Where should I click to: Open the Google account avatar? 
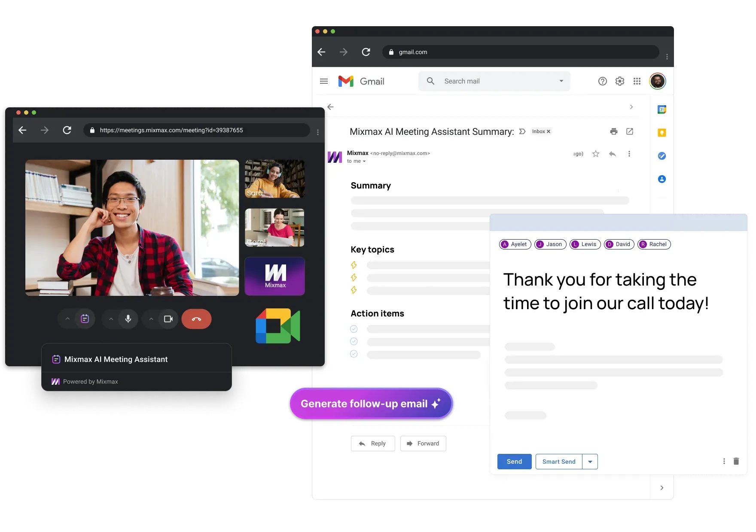[658, 81]
